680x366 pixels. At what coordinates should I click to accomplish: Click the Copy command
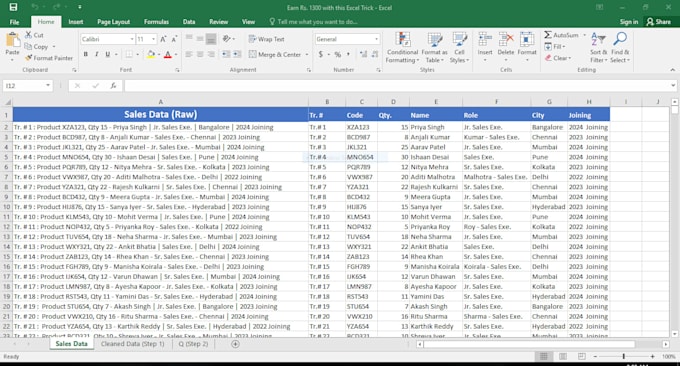click(36, 46)
